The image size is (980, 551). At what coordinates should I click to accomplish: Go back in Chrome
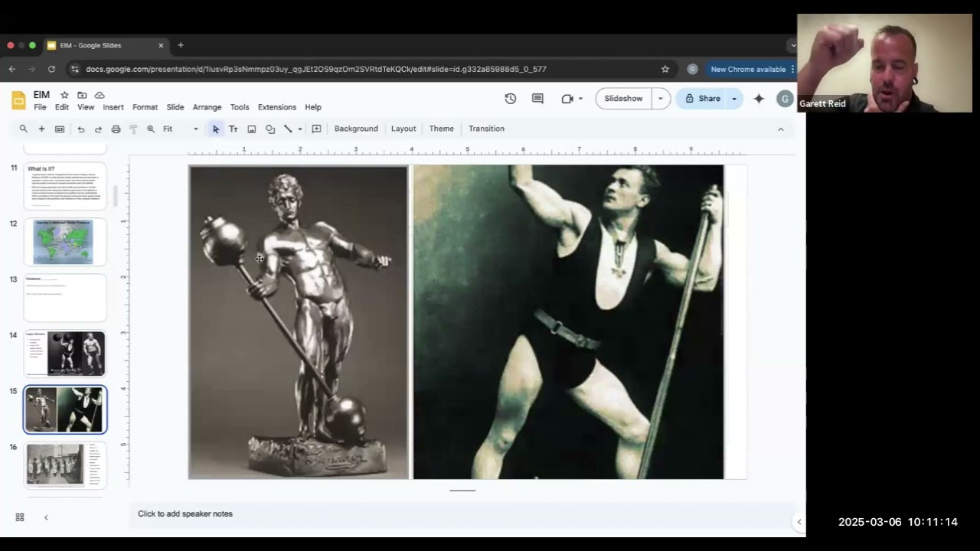(x=12, y=69)
